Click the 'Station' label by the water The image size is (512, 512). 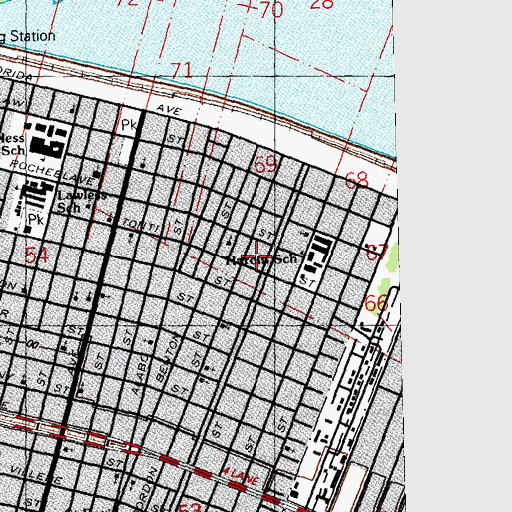pyautogui.click(x=33, y=36)
